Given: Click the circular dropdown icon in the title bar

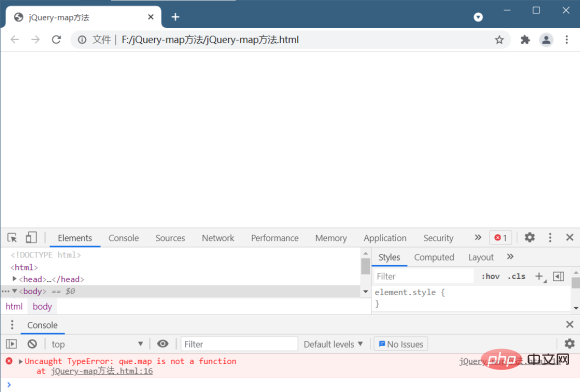Looking at the screenshot, I should click(x=478, y=17).
